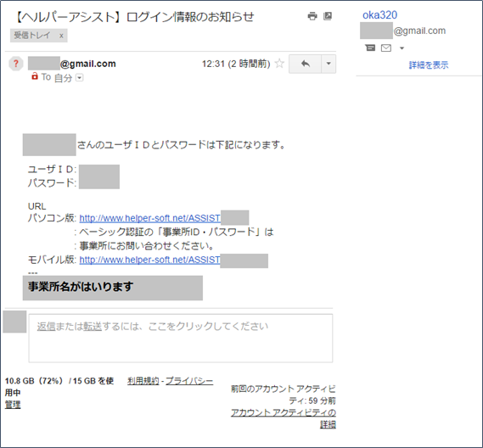Star this message
This screenshot has width=483, height=448.
click(279, 64)
